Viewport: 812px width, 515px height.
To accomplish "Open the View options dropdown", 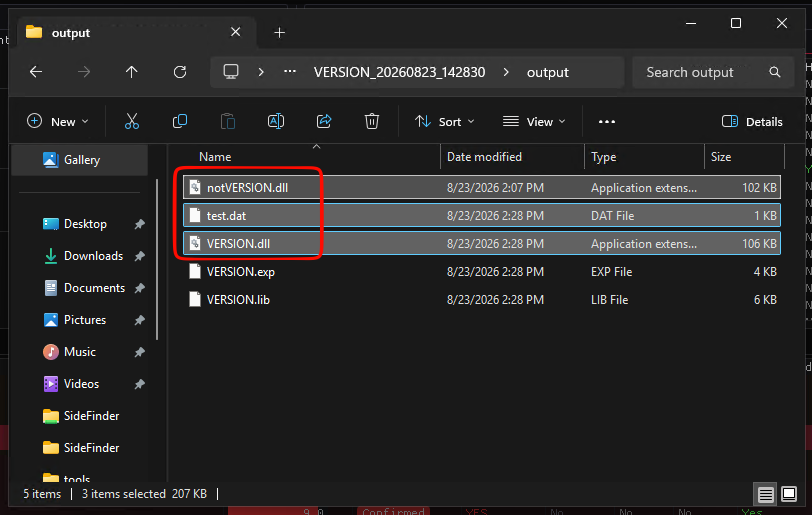I will tap(534, 122).
